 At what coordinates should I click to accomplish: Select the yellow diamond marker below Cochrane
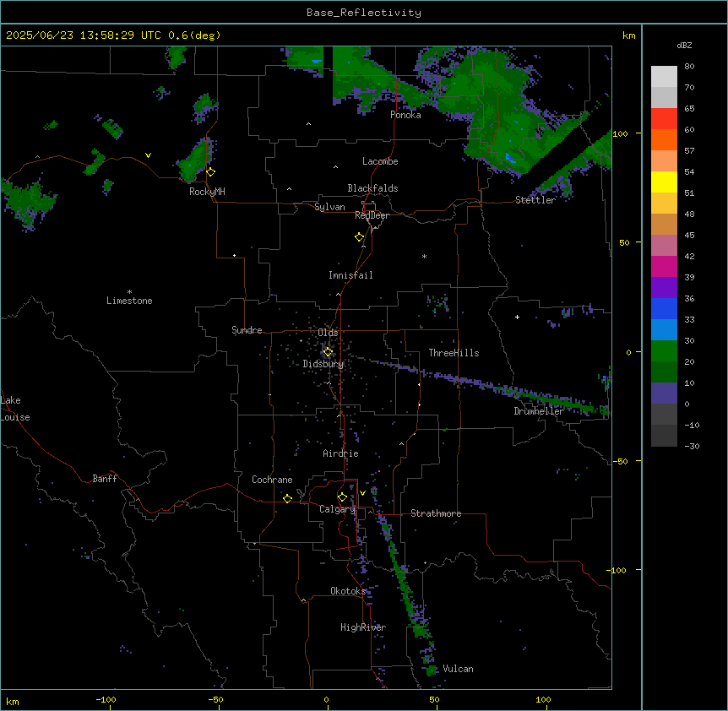287,498
